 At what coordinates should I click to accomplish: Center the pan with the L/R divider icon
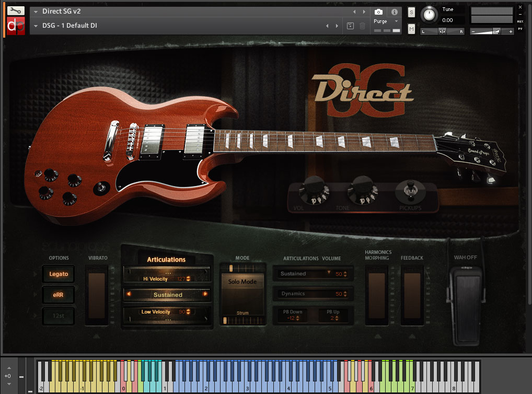coord(442,31)
